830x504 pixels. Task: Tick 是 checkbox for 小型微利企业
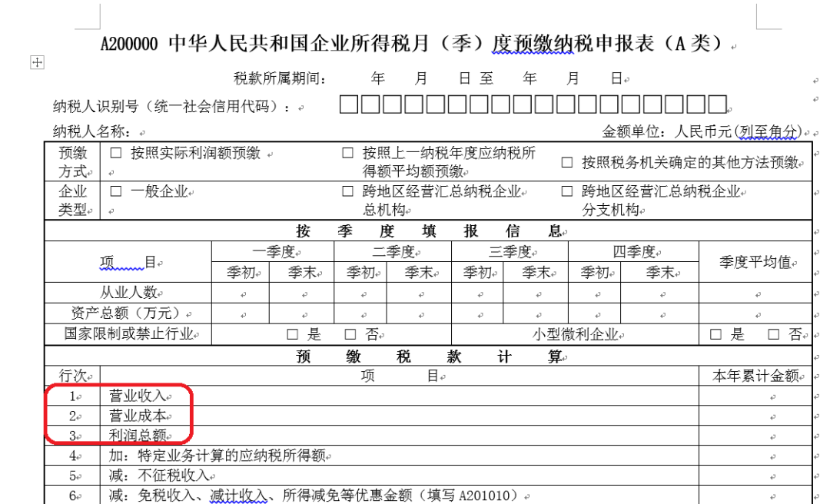tap(715, 334)
